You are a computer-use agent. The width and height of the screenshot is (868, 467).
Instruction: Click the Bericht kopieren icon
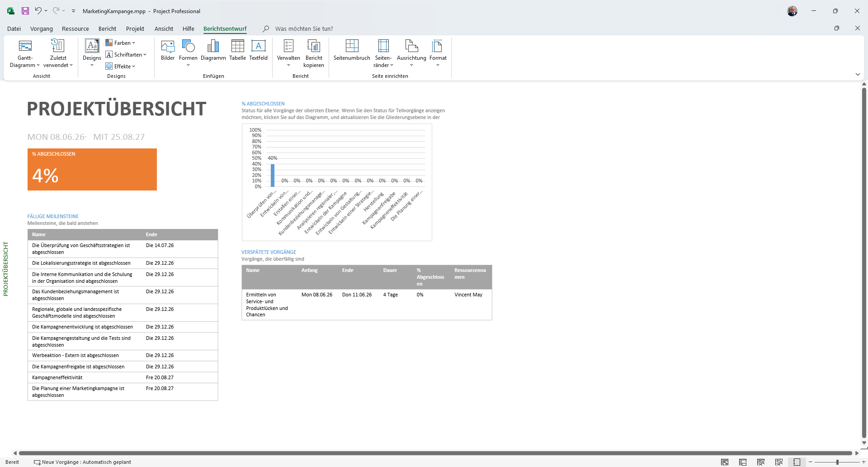pyautogui.click(x=314, y=54)
